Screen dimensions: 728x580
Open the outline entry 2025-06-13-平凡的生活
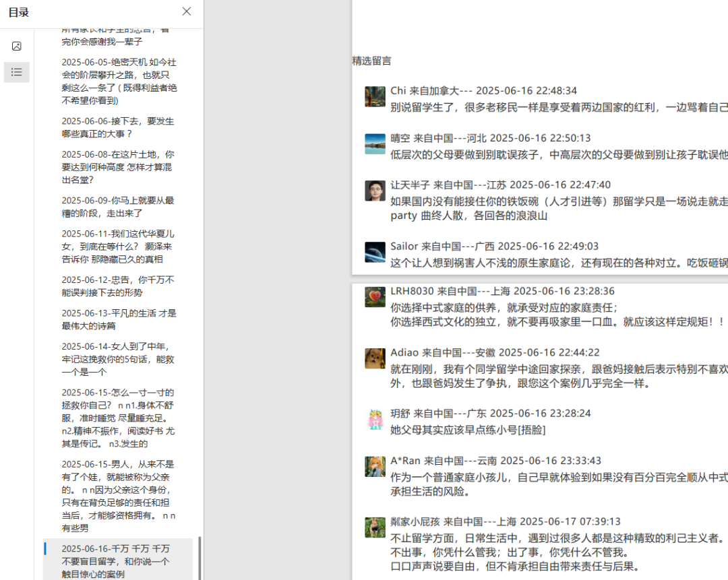pos(119,319)
